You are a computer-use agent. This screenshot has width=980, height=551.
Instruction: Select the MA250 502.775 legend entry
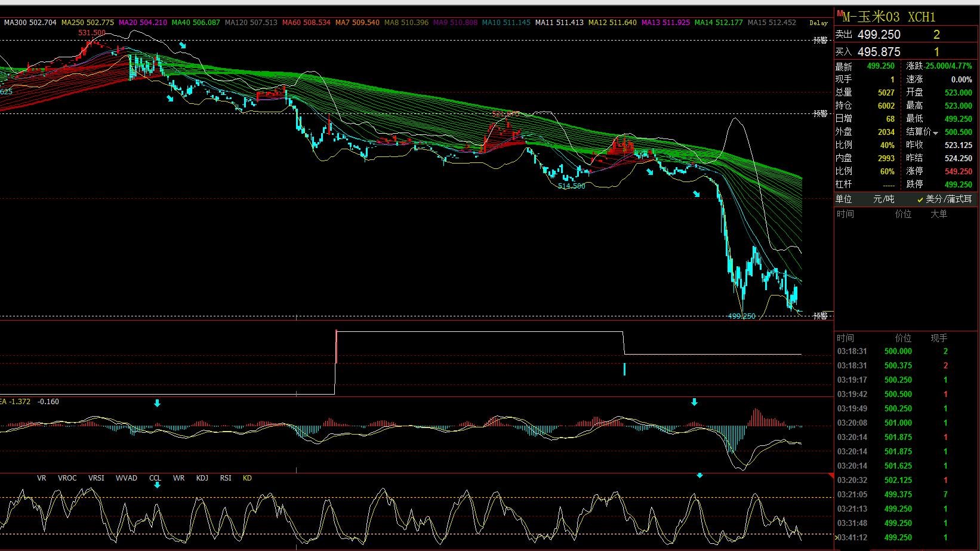(x=88, y=23)
